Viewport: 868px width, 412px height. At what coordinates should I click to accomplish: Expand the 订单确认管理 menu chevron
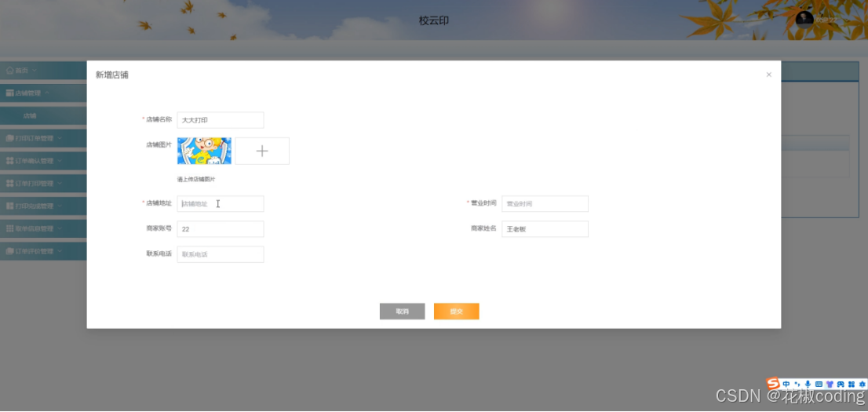pos(59,161)
